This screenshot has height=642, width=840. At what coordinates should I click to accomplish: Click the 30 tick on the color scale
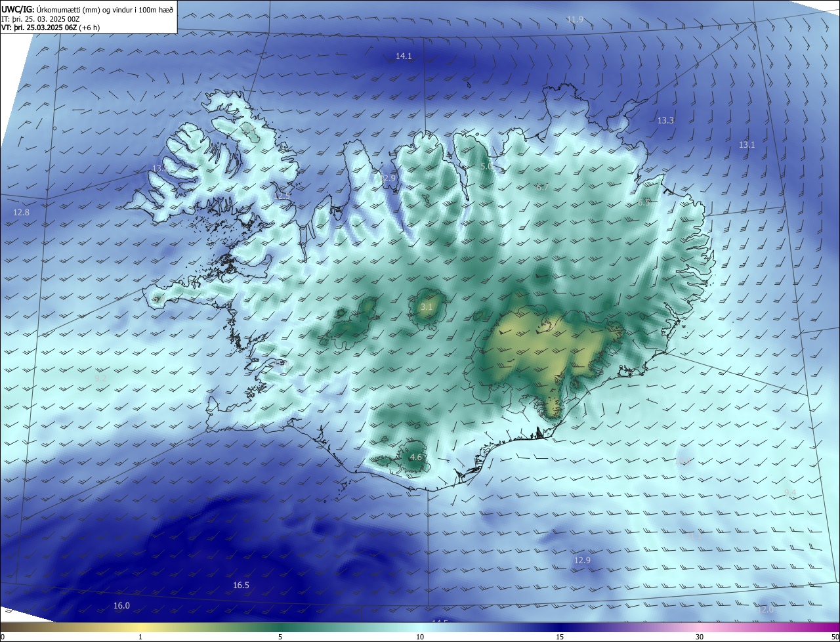click(x=700, y=637)
